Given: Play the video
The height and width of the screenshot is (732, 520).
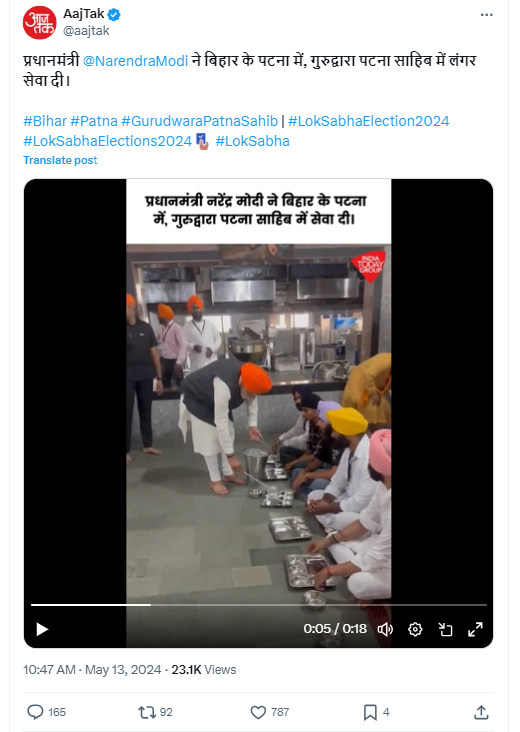Looking at the screenshot, I should point(42,629).
